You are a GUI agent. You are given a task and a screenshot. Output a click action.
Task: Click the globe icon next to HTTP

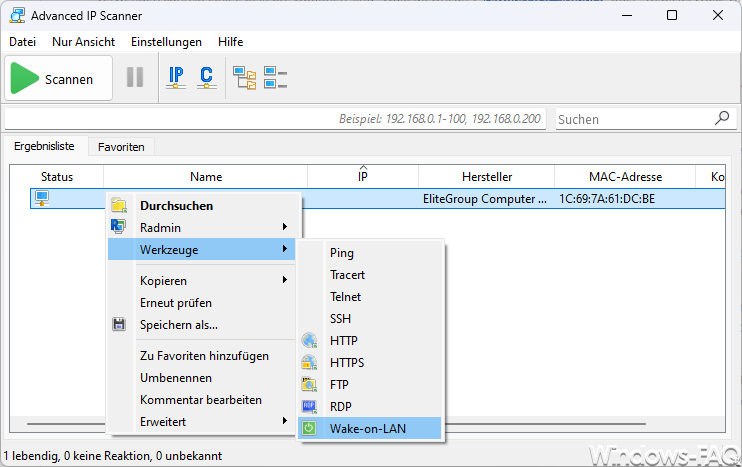click(x=309, y=340)
